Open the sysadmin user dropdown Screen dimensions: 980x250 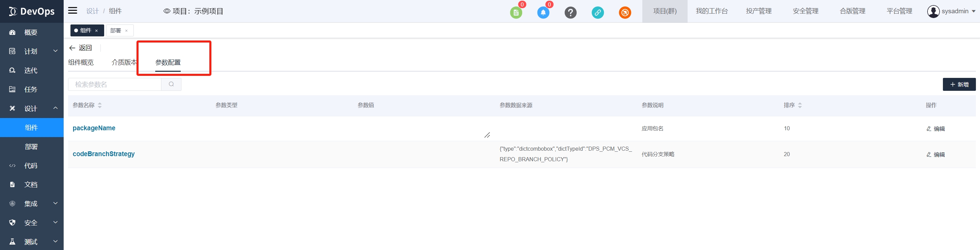click(x=951, y=11)
